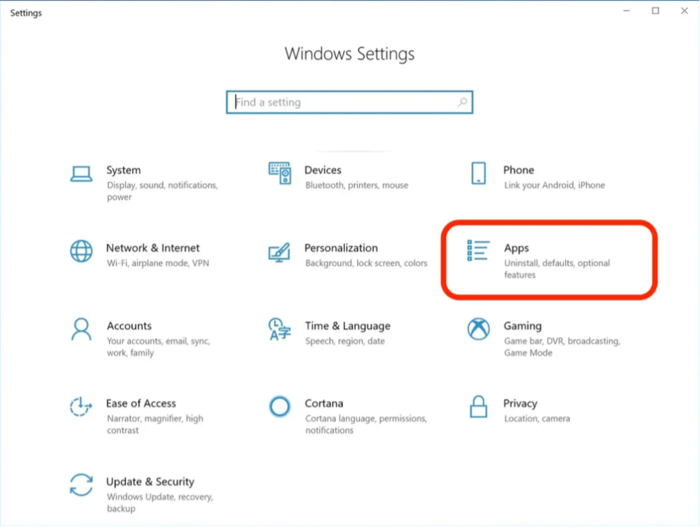
Task: Go to Update & Security settings text
Action: (150, 482)
